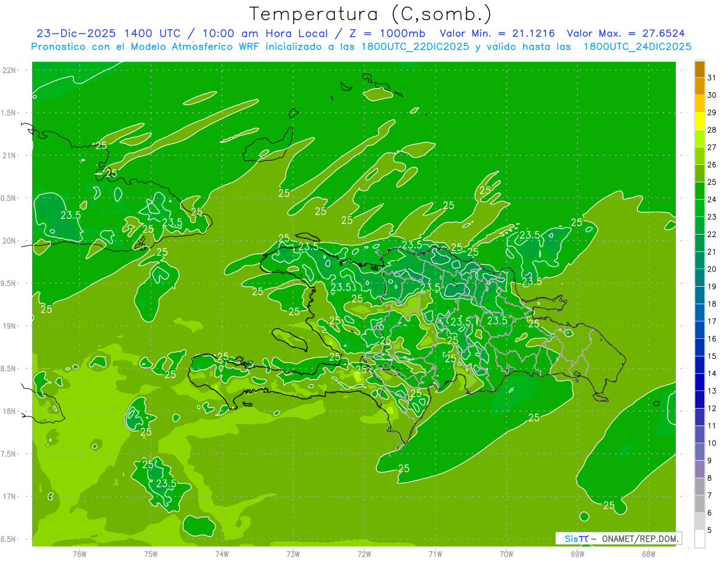
Task: Click the 1.5N latitude tick label
Action: coord(9,113)
